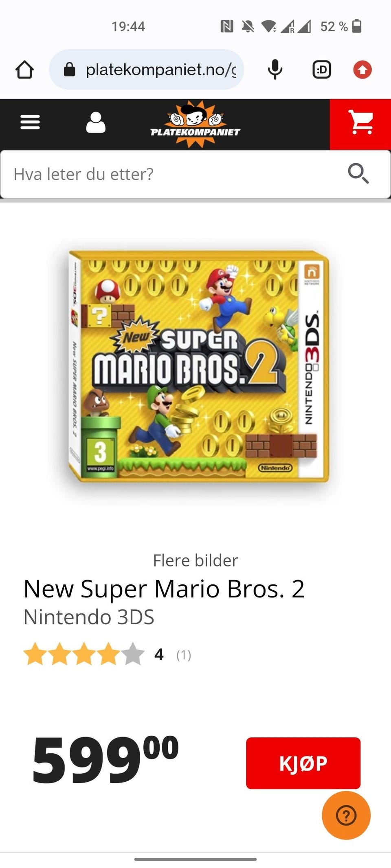Click the magnifying glass search icon
This screenshot has height=868, width=391.
point(358,174)
